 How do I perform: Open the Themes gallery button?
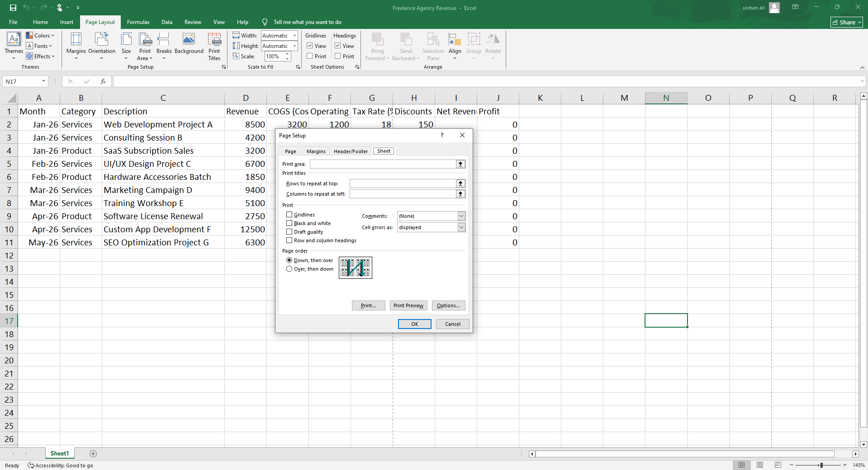[14, 46]
